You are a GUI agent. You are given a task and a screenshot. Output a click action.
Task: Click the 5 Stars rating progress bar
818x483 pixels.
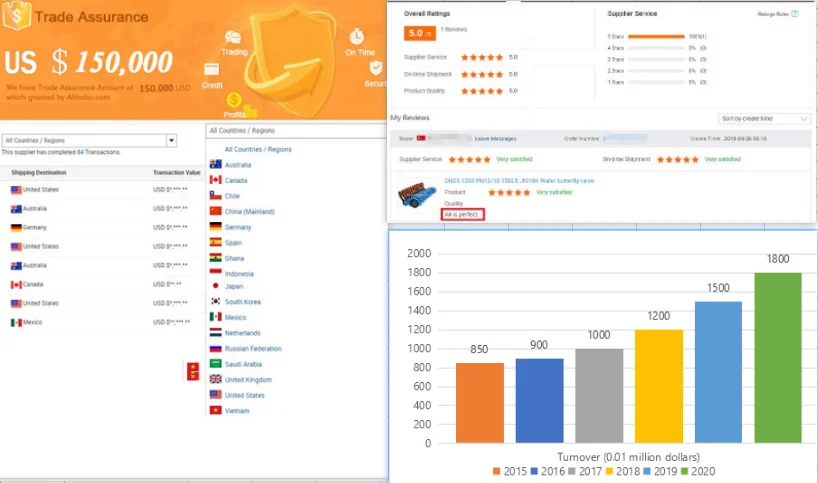(x=656, y=37)
